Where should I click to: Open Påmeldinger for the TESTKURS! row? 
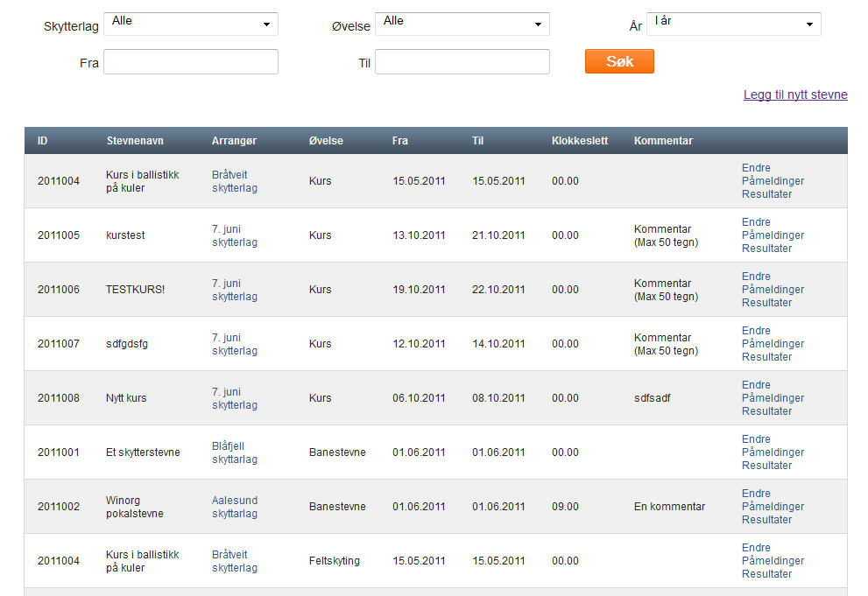pyautogui.click(x=773, y=290)
